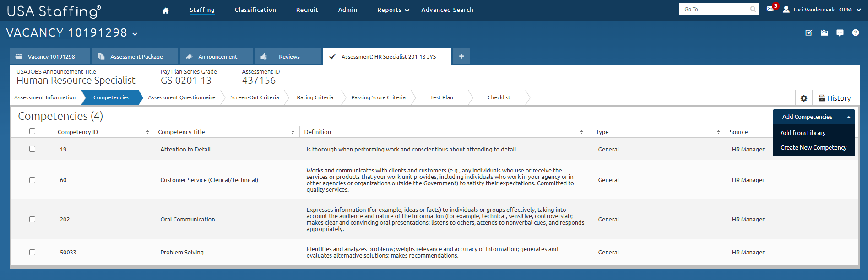Open the Passing Score Criteria step
The image size is (868, 280).
pyautogui.click(x=378, y=97)
